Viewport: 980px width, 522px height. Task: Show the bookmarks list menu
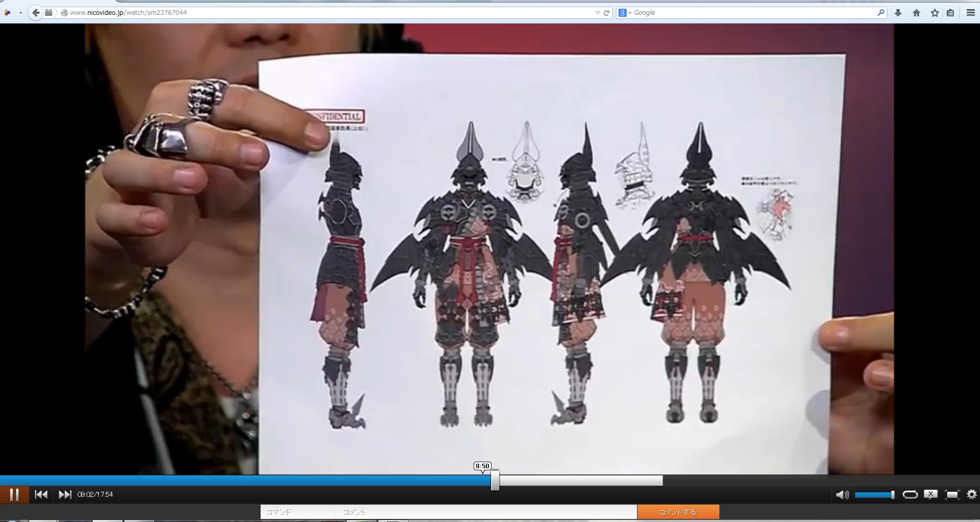pyautogui.click(x=950, y=13)
